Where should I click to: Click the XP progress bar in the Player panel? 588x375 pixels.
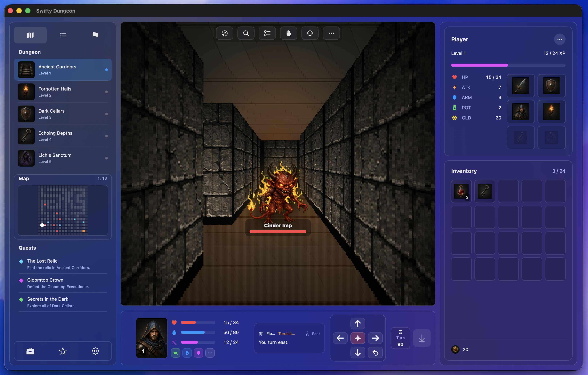click(508, 65)
